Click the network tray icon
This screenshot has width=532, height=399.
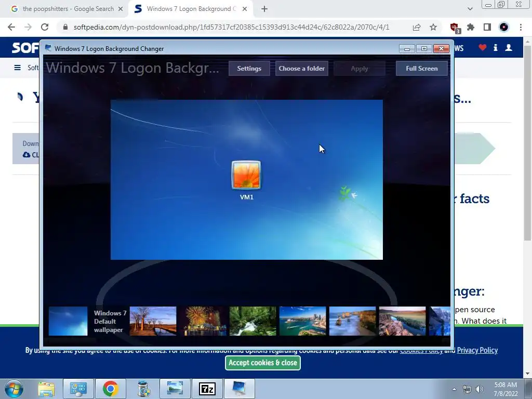[467, 389]
